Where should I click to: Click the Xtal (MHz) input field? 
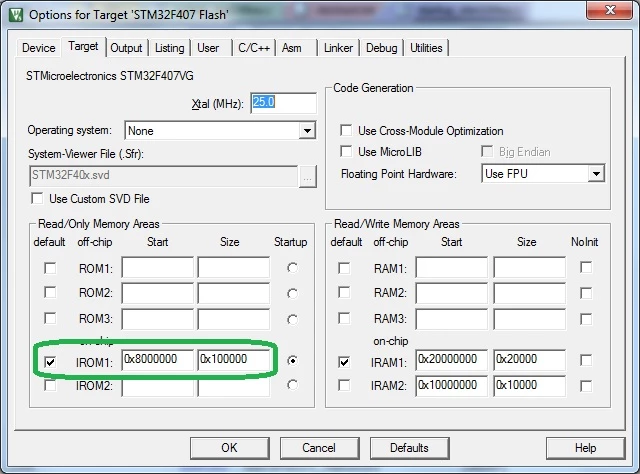click(x=283, y=103)
